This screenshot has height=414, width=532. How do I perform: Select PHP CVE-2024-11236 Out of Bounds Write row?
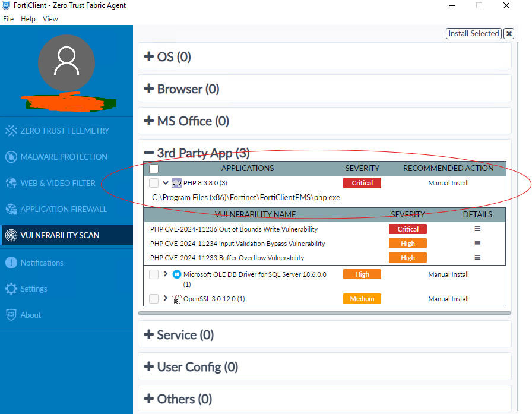(325, 229)
